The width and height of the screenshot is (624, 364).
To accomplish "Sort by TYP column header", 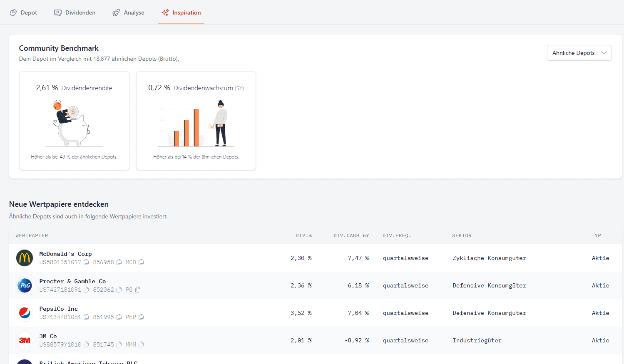I will [596, 235].
